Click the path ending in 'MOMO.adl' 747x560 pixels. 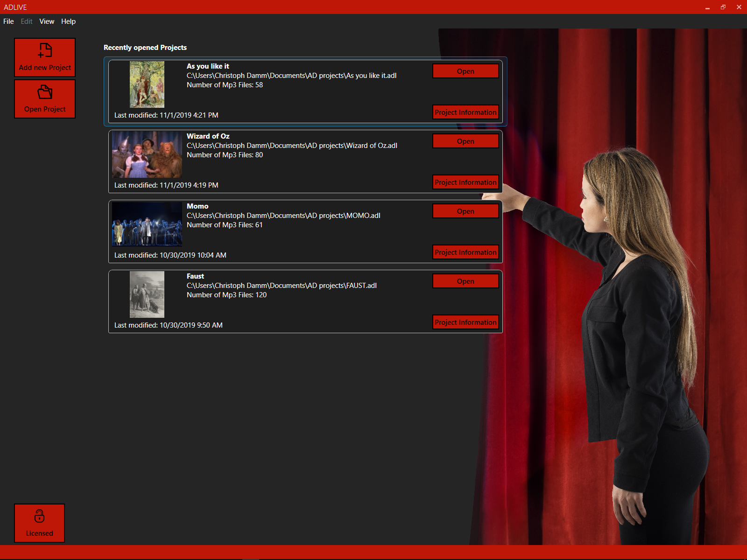tap(283, 216)
